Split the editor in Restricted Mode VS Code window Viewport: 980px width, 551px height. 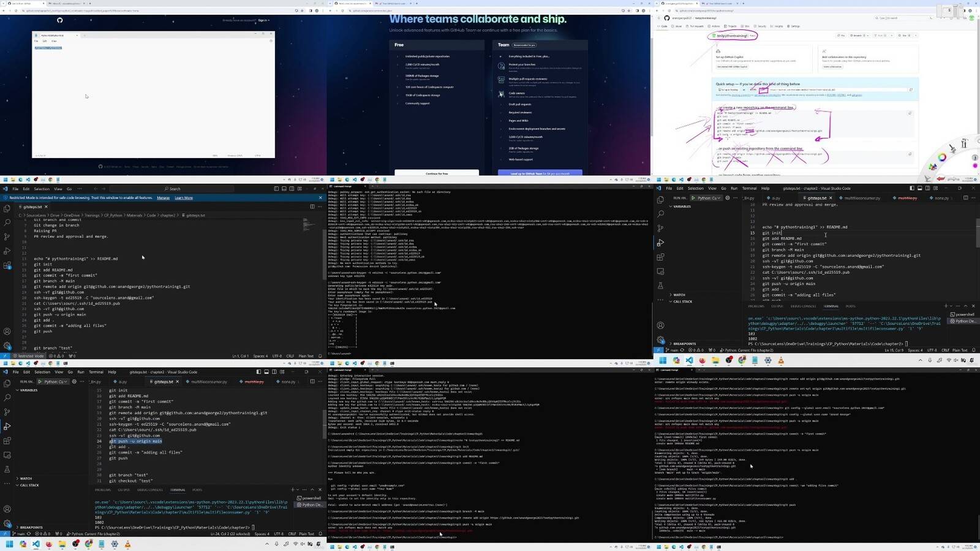pos(312,207)
